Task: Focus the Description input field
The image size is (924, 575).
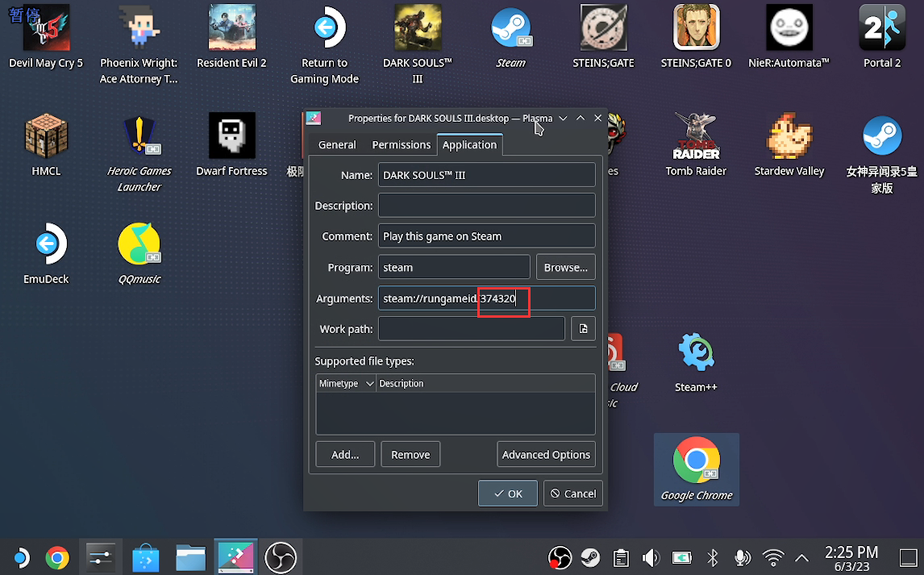Action: [487, 206]
